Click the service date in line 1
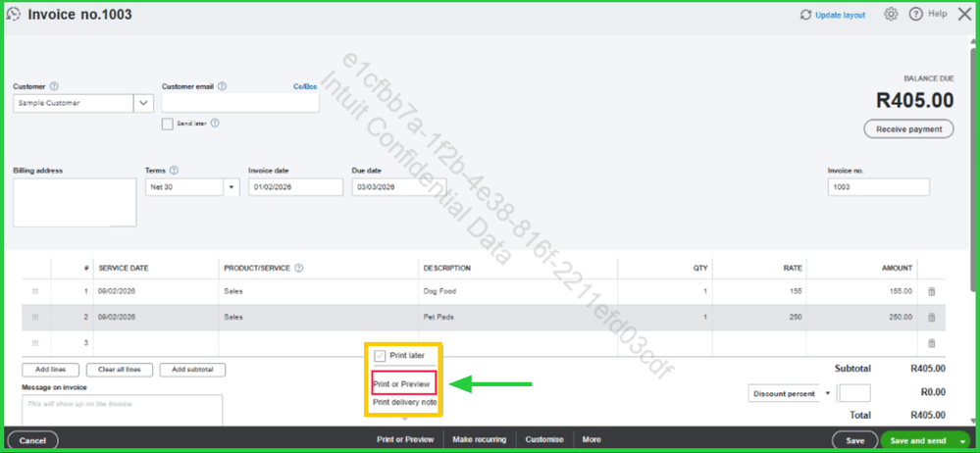 coord(156,291)
